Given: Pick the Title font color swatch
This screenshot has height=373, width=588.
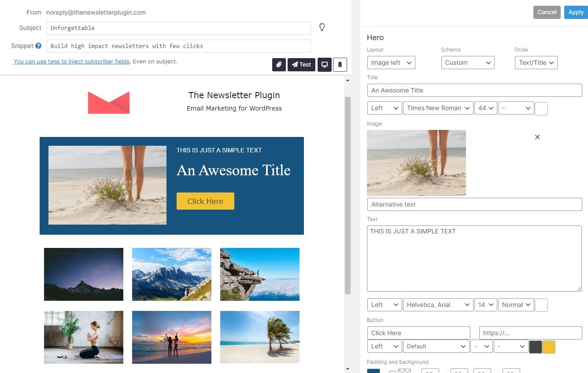Looking at the screenshot, I should (541, 108).
